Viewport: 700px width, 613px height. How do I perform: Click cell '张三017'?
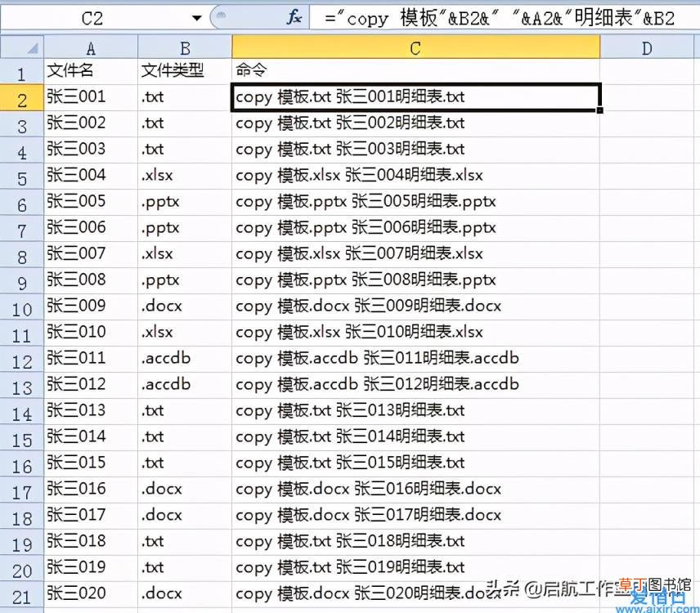pos(91,516)
